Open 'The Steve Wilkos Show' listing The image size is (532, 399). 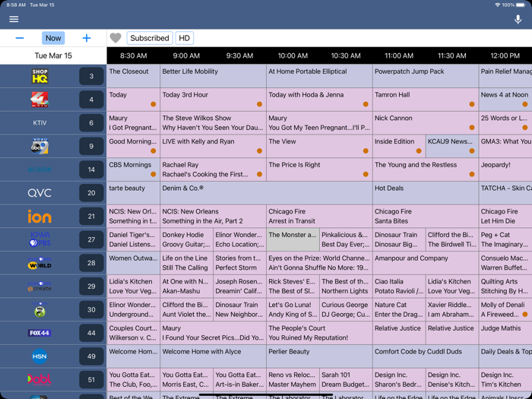(x=213, y=123)
